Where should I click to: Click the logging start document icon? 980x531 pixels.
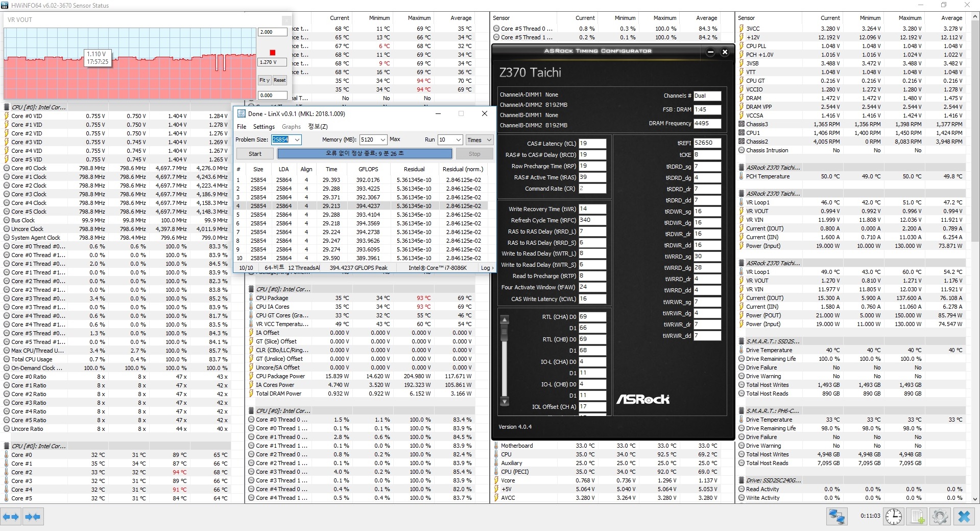click(x=917, y=517)
